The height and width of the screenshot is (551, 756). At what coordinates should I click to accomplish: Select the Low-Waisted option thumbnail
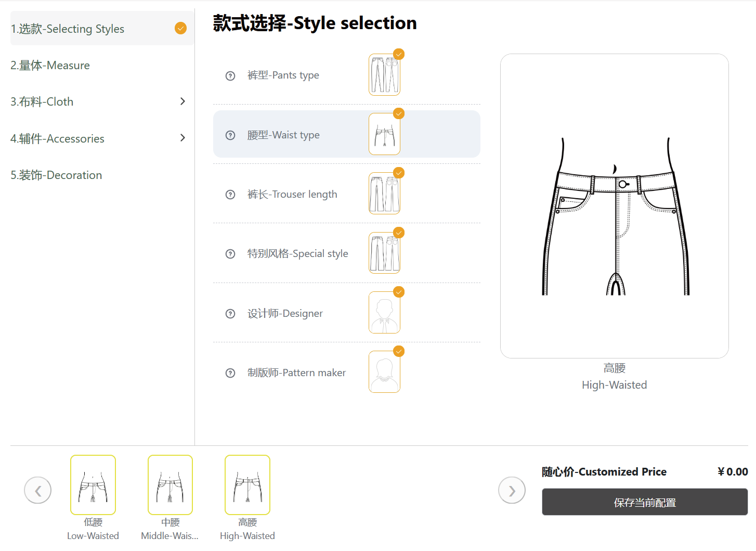[93, 485]
